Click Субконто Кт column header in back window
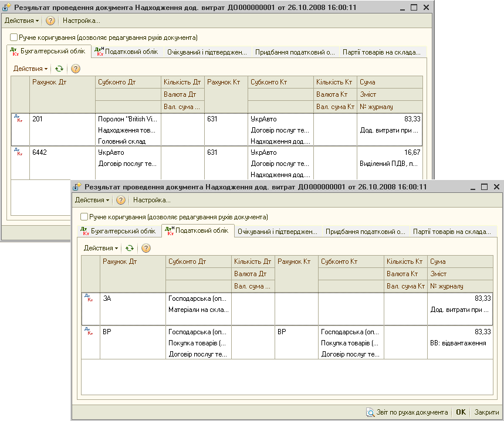 click(280, 82)
